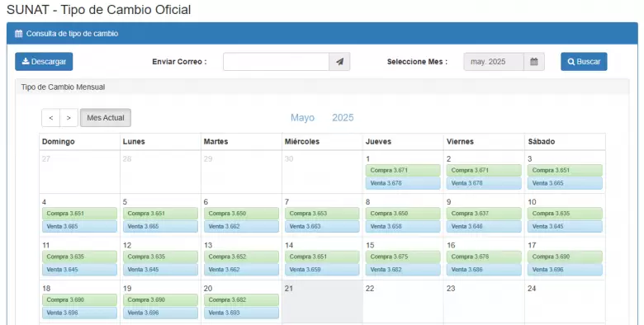The image size is (644, 325).
Task: Click the Buscar search button
Action: click(584, 62)
